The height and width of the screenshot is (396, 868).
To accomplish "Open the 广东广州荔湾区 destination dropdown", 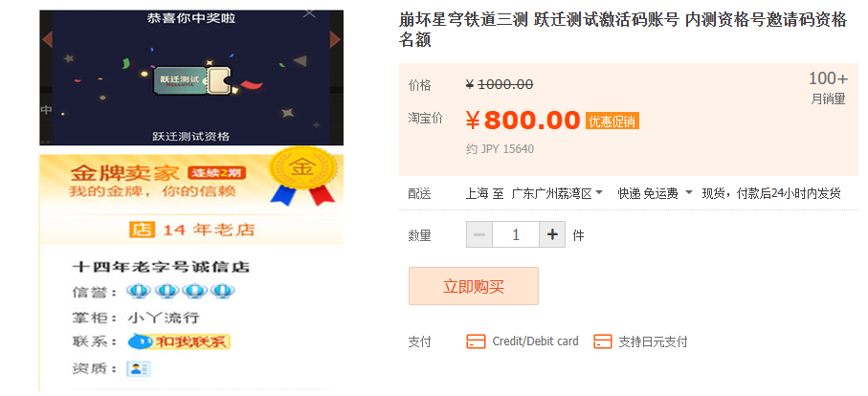I will tap(557, 193).
